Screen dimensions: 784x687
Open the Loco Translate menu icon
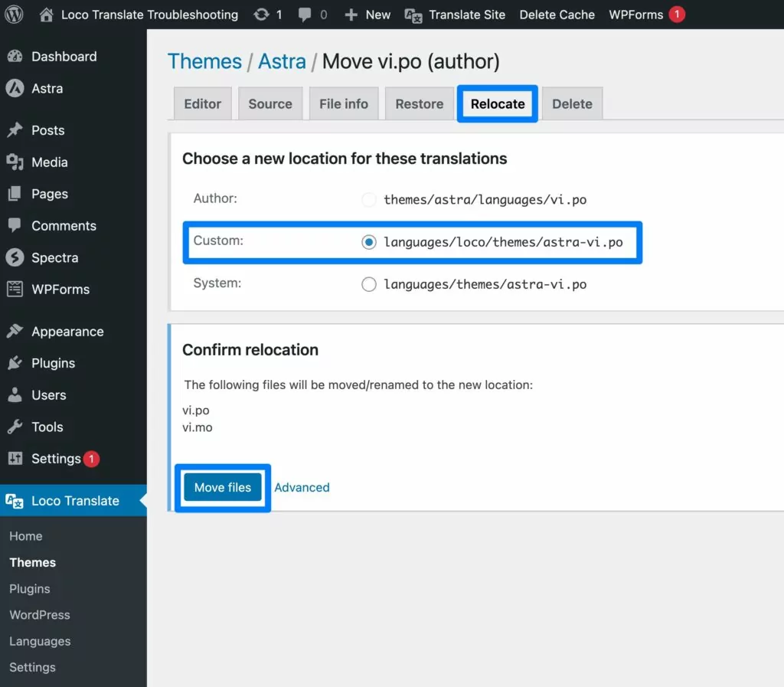click(15, 501)
